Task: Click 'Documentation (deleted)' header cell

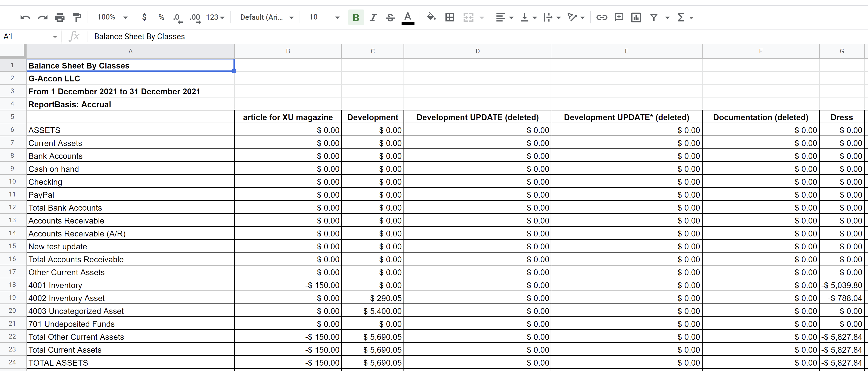Action: 760,117
